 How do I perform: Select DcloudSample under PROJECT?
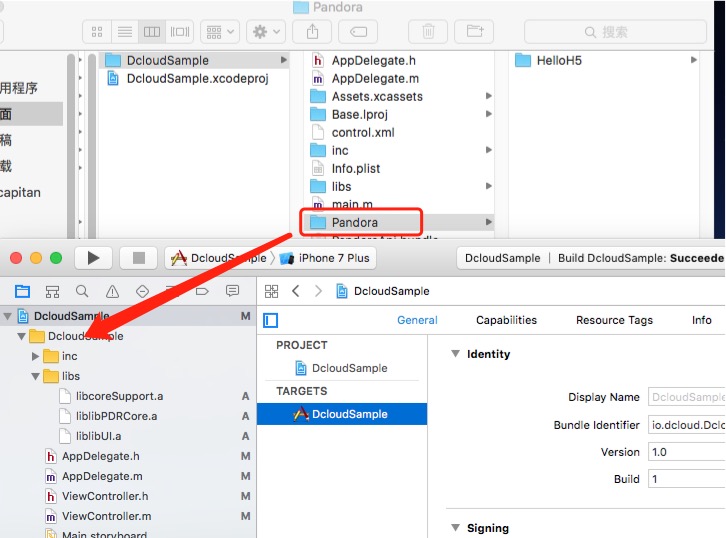pos(342,368)
